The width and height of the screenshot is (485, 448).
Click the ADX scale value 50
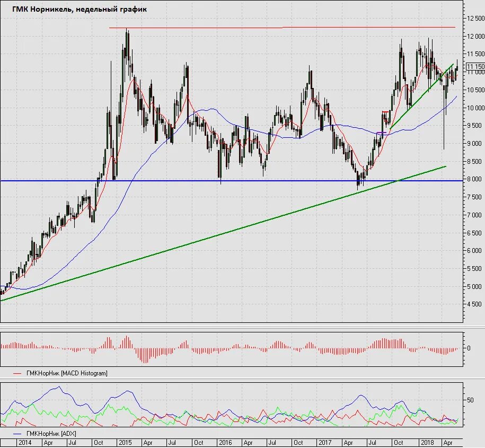(470, 400)
